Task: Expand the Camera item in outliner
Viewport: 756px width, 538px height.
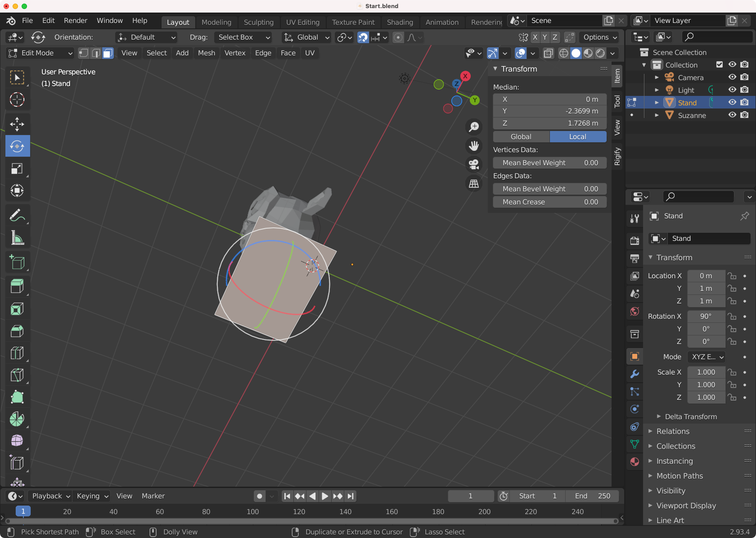Action: click(x=657, y=77)
